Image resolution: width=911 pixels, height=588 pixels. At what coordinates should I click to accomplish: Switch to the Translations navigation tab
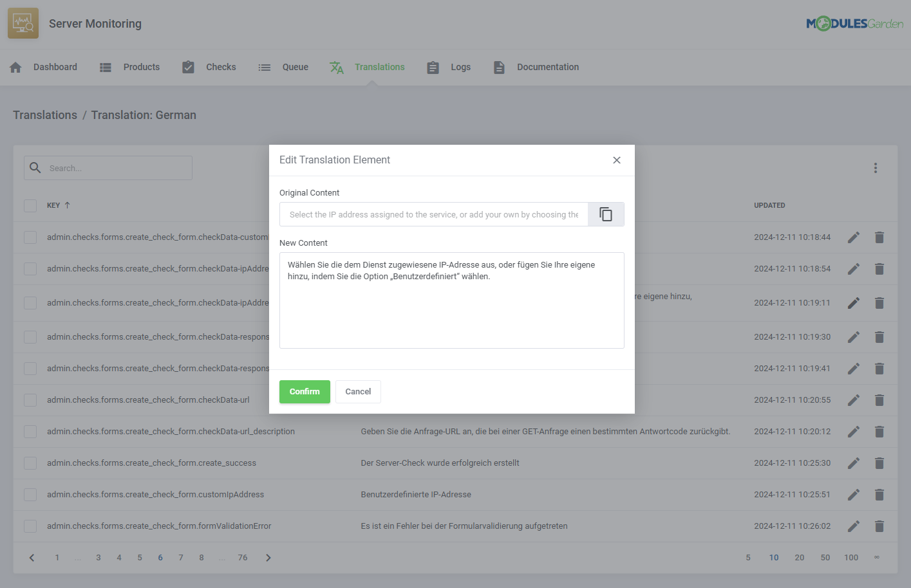pos(379,66)
